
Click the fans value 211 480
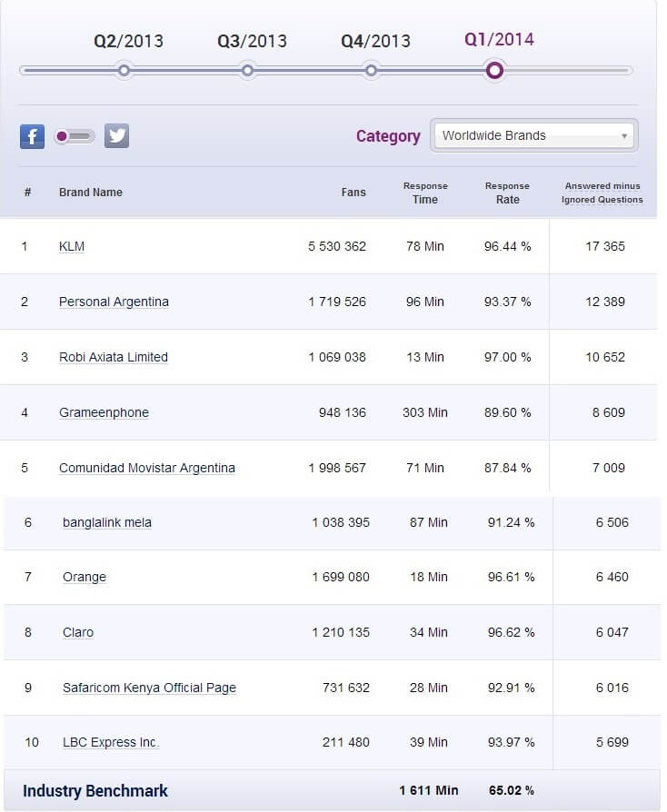tap(345, 742)
